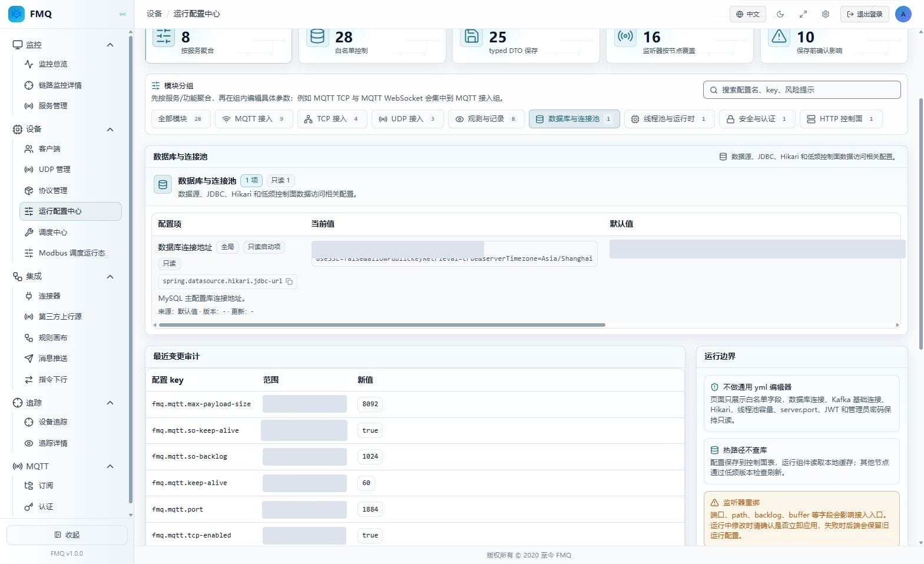Viewport: 924px width, 564px height.
Task: Select the MQTT 接入 module tab
Action: tap(253, 119)
